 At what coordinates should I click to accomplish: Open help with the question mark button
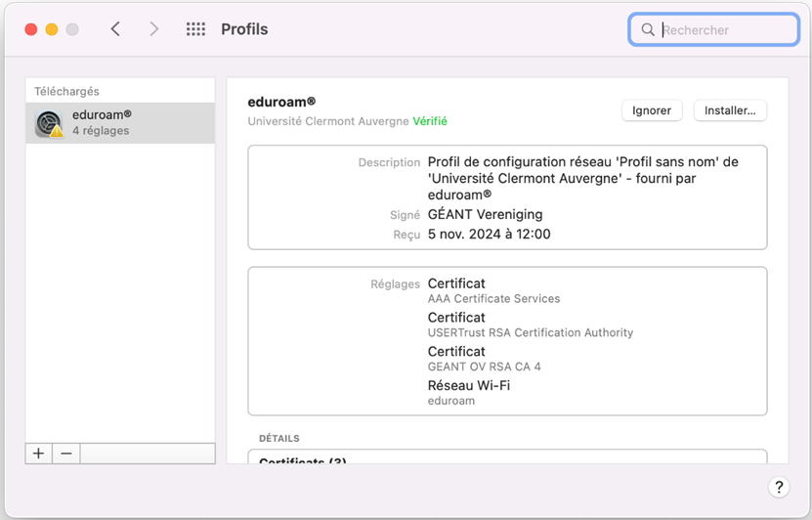pos(779,487)
